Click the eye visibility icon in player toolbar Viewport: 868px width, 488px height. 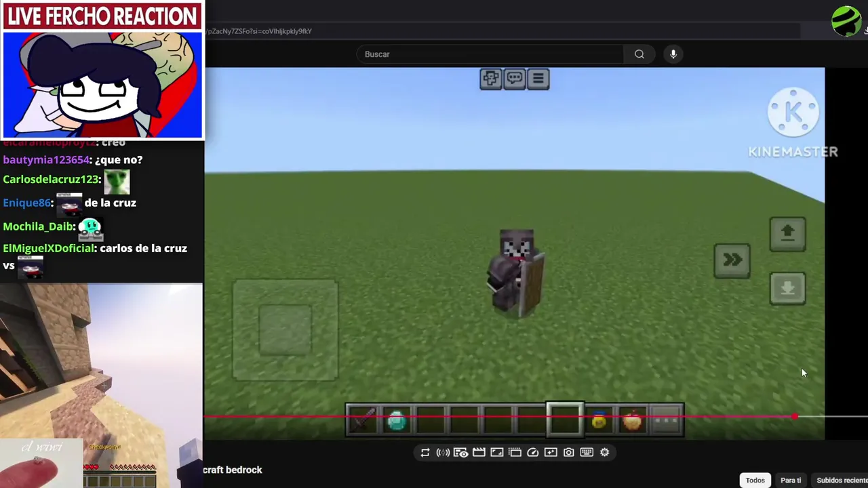[460, 453]
